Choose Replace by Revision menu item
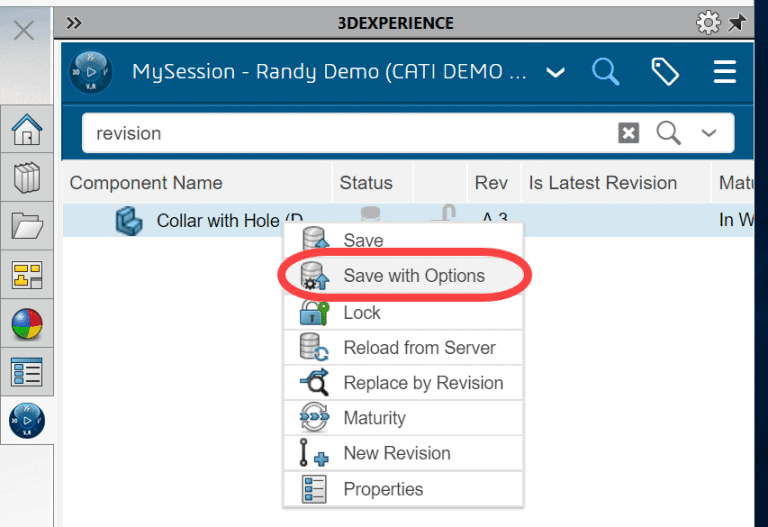The height and width of the screenshot is (527, 768). tap(403, 383)
